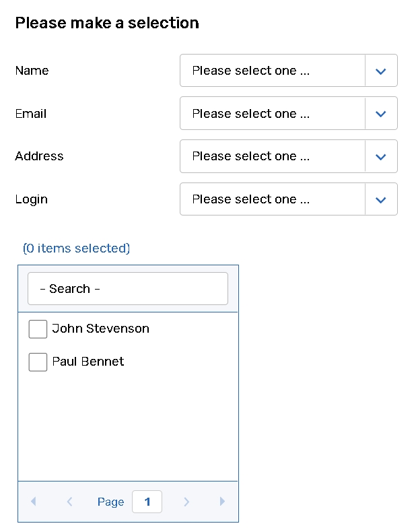Go to the next page of the list
The height and width of the screenshot is (532, 418).
tap(186, 502)
